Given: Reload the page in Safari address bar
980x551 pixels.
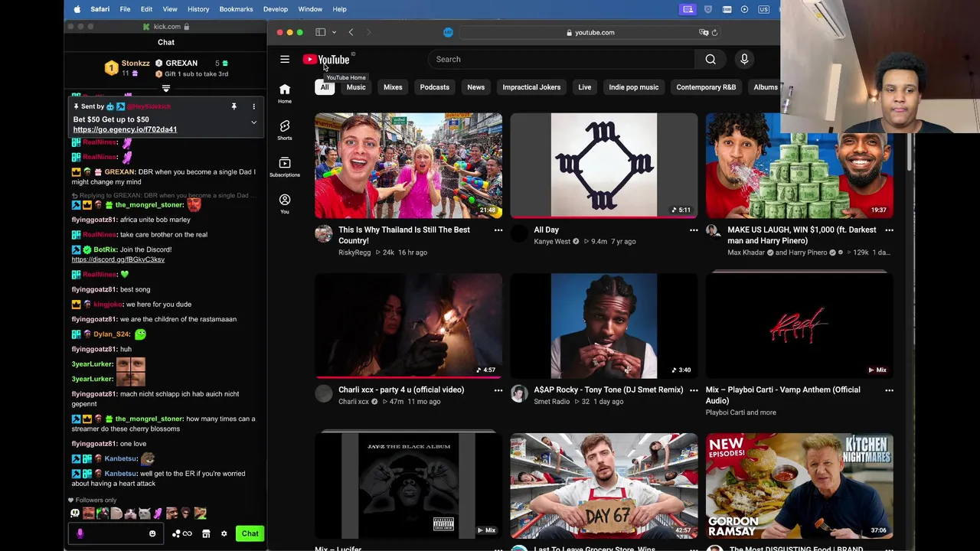Looking at the screenshot, I should pyautogui.click(x=714, y=32).
